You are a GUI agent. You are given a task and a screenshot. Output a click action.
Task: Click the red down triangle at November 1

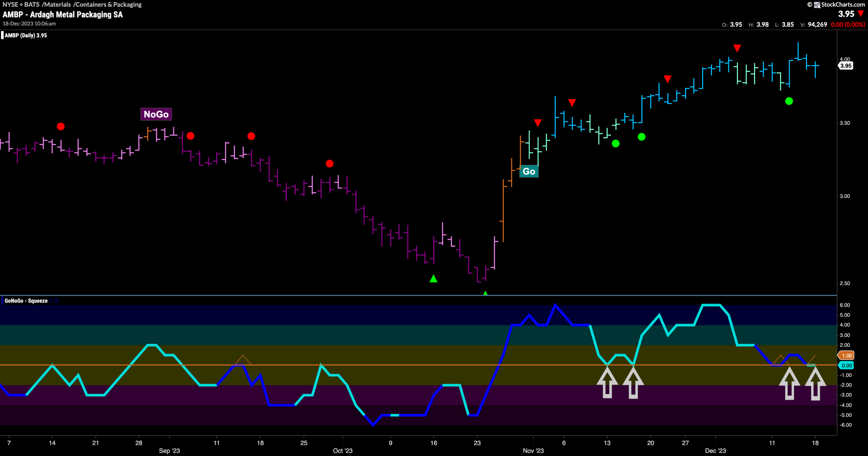click(x=538, y=123)
